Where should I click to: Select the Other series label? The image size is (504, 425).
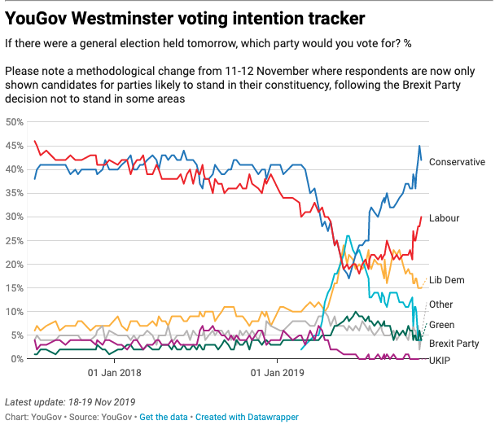440,305
